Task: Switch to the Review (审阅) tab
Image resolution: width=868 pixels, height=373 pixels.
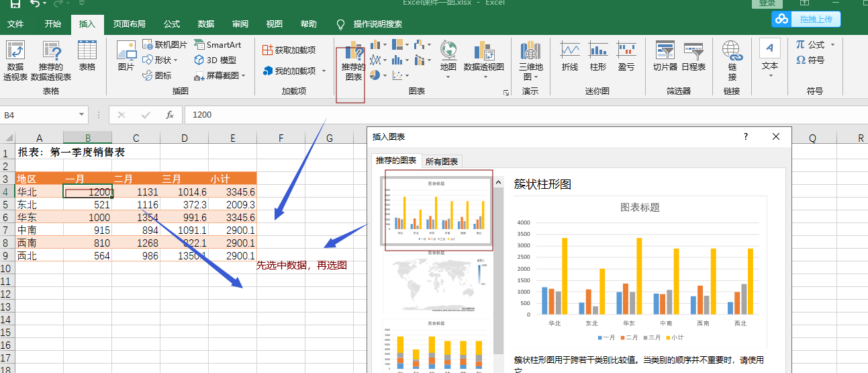Action: (240, 24)
